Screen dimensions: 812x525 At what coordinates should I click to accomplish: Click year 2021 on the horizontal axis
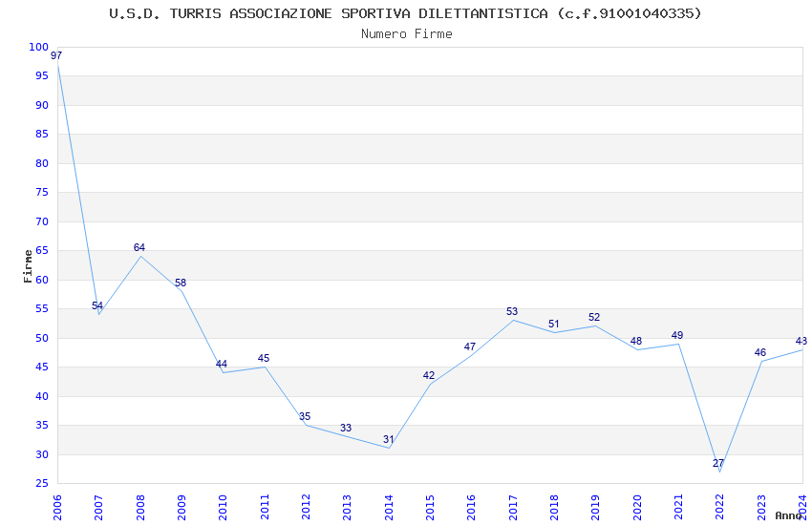click(x=678, y=507)
